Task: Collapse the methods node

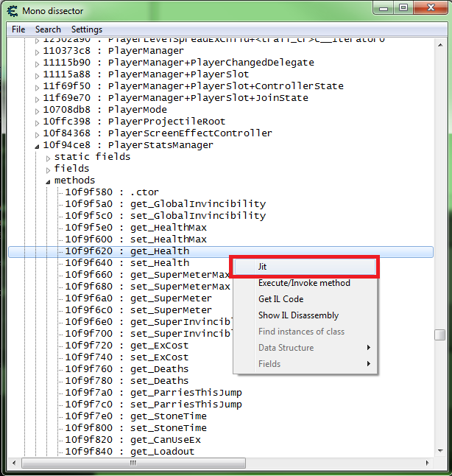Action: 49,182
